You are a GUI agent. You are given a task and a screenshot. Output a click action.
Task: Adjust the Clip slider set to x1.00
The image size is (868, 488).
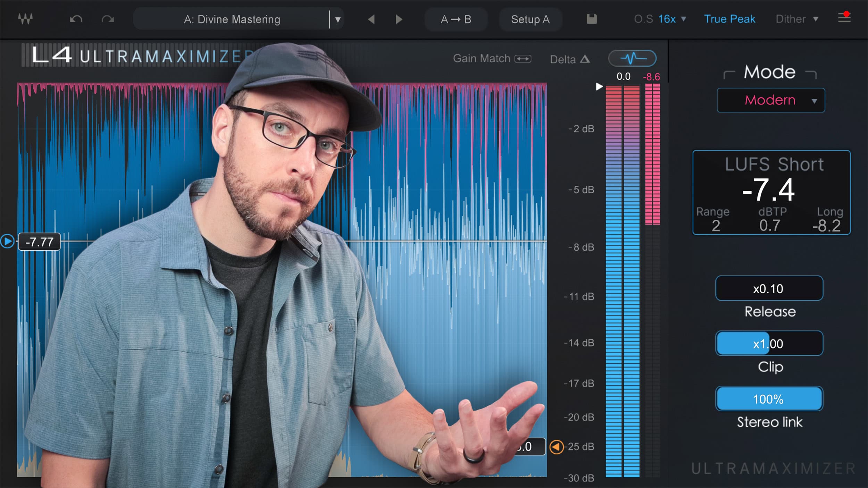769,343
